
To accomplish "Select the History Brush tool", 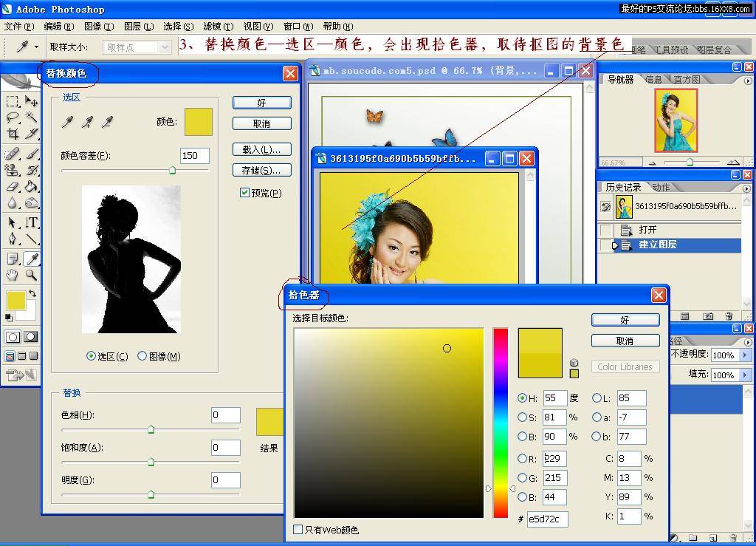I will click(x=31, y=170).
